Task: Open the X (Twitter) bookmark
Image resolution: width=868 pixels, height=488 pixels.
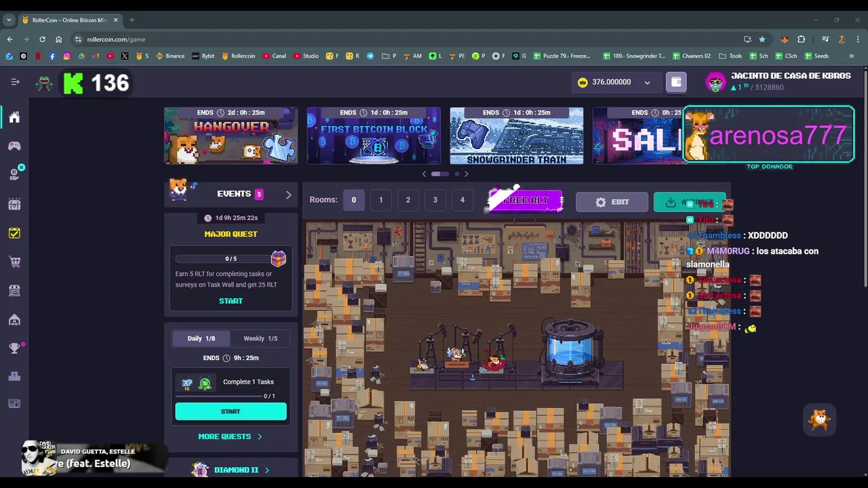Action: (x=125, y=56)
